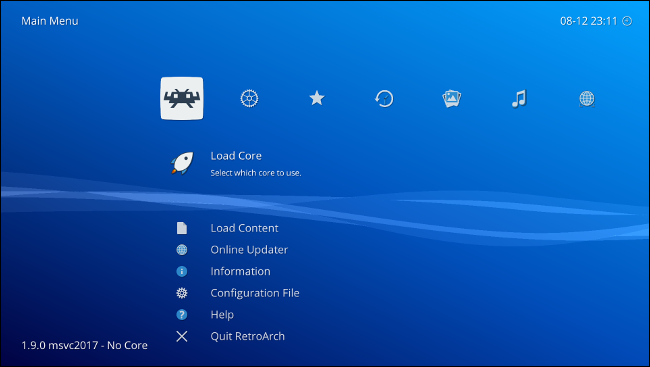650x367 pixels.
Task: Click the '1.9.0 msvc2017 - No Core' version text
Action: point(85,345)
